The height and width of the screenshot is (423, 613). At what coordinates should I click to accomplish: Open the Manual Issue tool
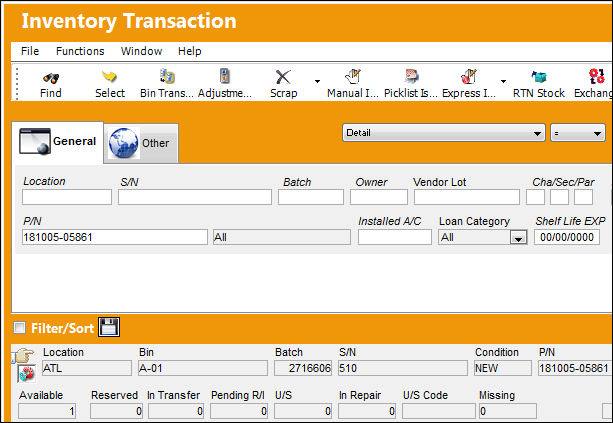(x=353, y=76)
